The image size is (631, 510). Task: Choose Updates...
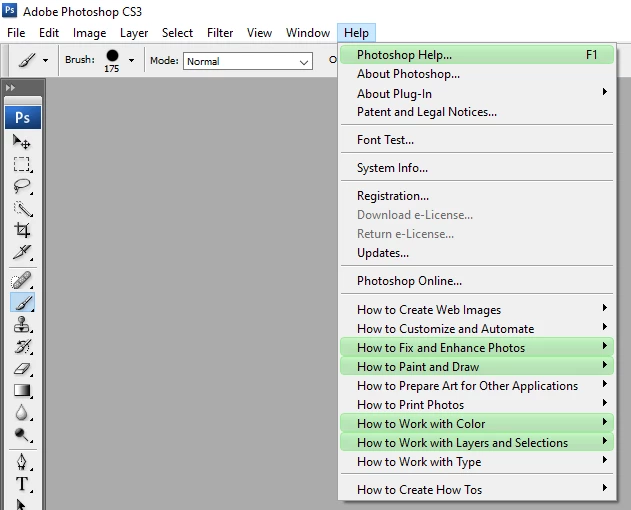(x=477, y=253)
